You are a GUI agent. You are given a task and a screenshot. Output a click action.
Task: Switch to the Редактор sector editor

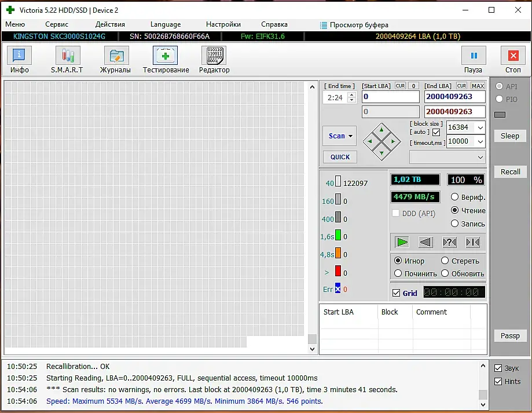(214, 60)
